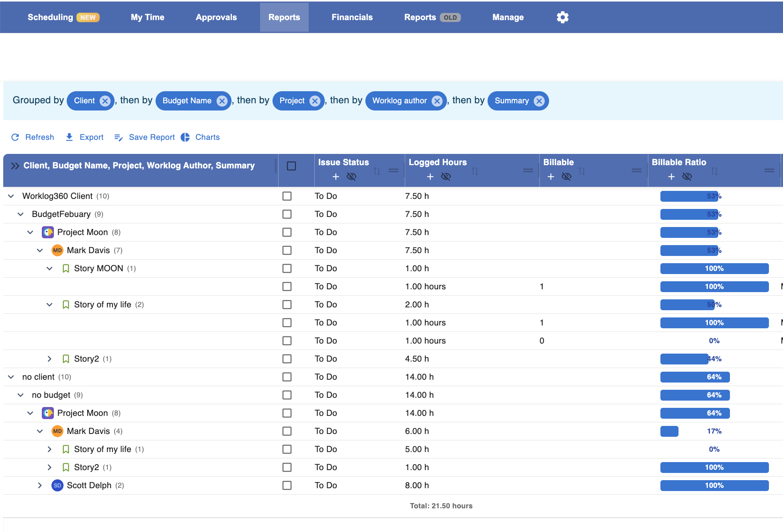Add a column after Billable Ratio
The width and height of the screenshot is (783, 532).
(671, 177)
